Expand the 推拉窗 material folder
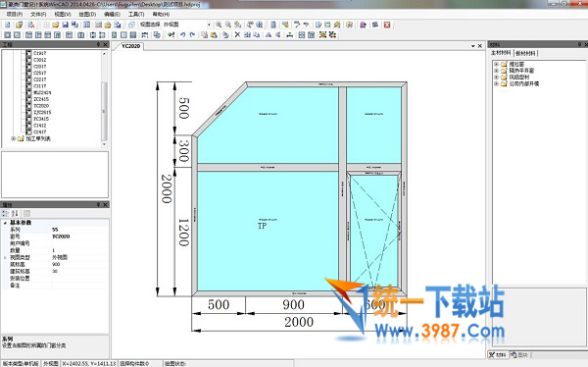 [497, 64]
